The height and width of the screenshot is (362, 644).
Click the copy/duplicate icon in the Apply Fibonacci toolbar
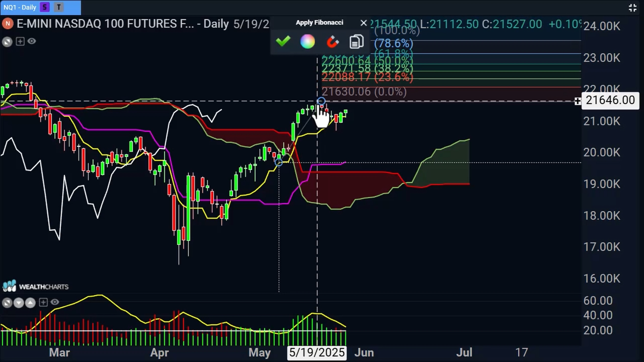pyautogui.click(x=357, y=42)
